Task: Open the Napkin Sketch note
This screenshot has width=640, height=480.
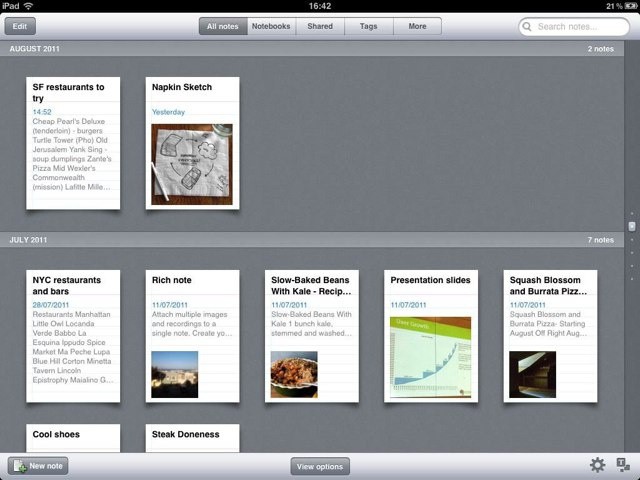Action: point(192,143)
